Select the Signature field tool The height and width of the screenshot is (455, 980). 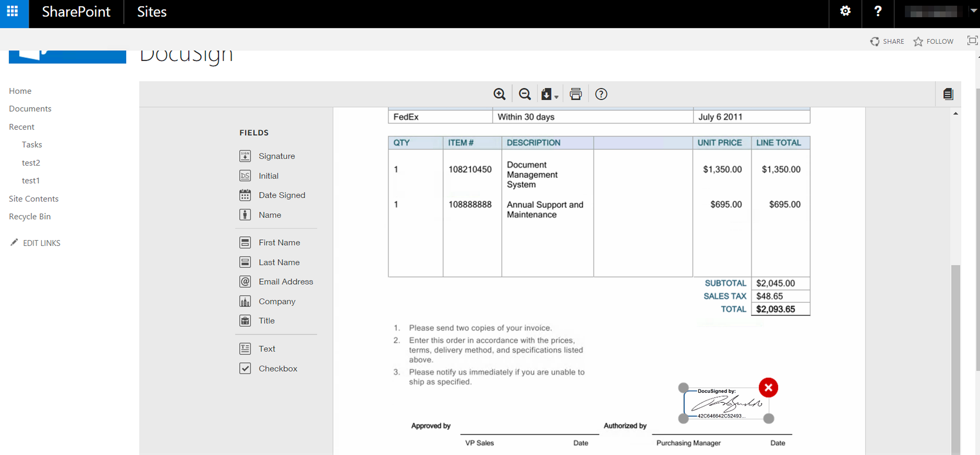point(276,156)
